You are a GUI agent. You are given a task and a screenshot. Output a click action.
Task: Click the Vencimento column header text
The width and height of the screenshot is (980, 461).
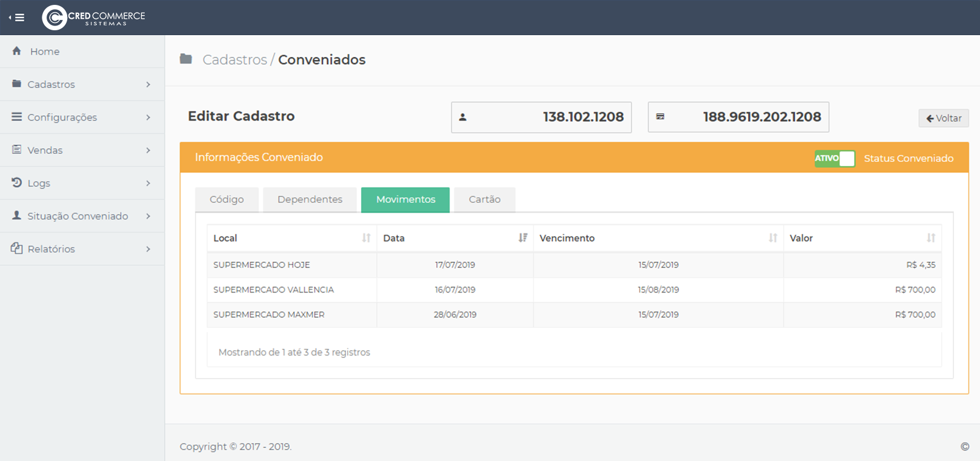[x=567, y=238]
